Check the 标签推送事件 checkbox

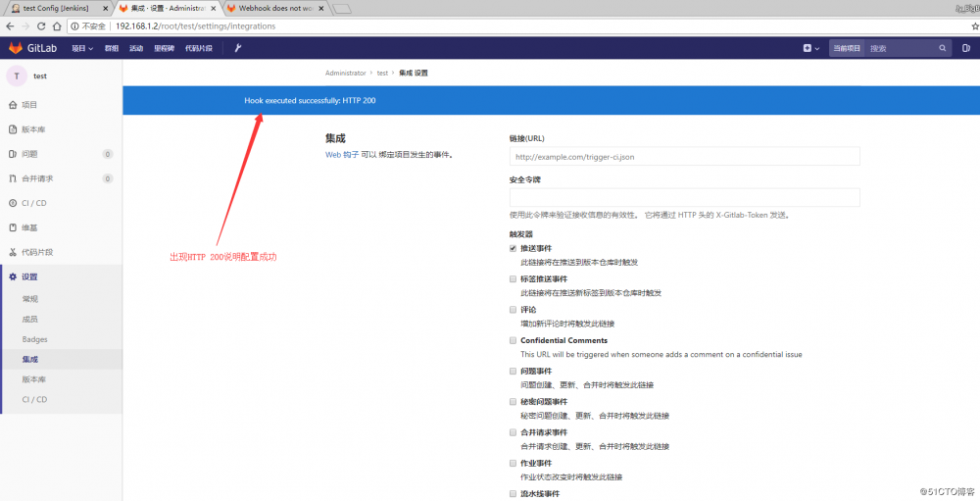tap(514, 279)
